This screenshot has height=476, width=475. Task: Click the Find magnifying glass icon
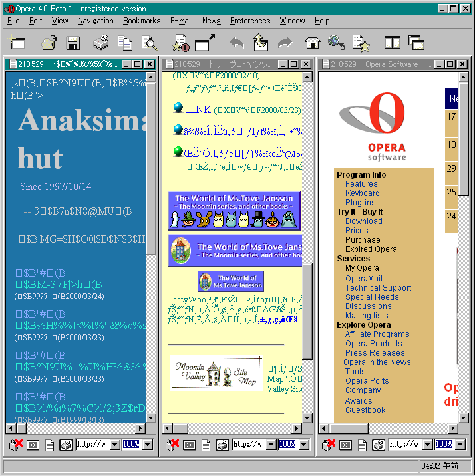tap(150, 43)
